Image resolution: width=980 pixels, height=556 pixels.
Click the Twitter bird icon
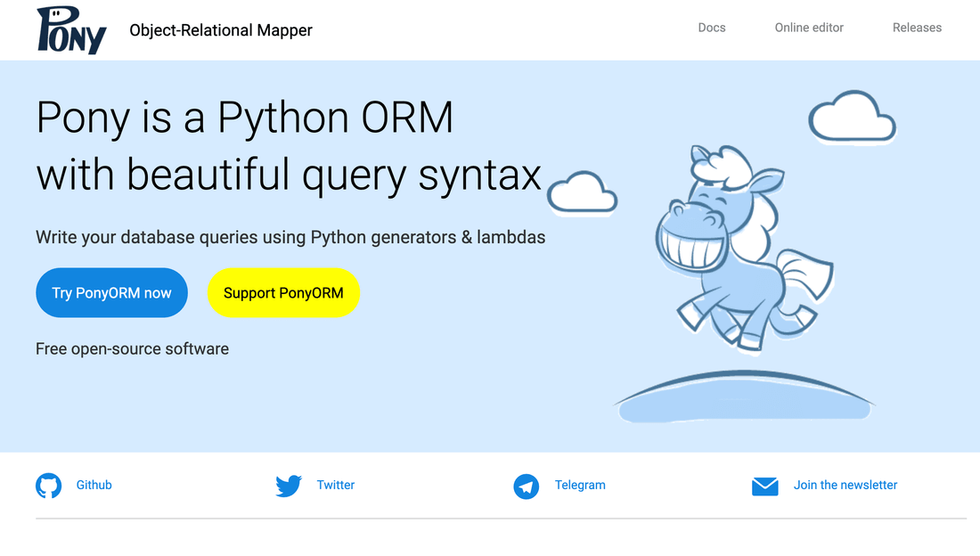click(289, 486)
